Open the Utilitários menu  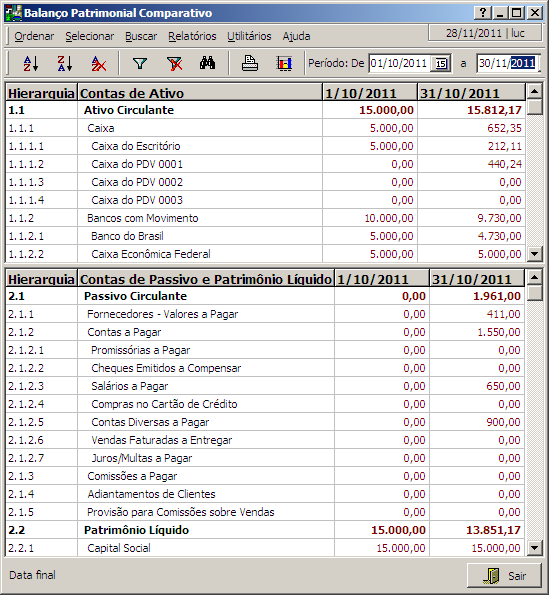[x=249, y=36]
